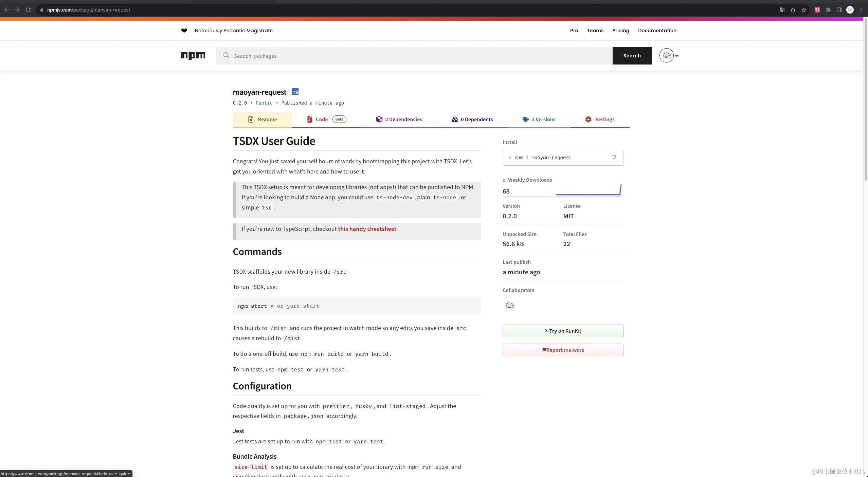Toggle the browser side panel
Viewport: 868px width, 477px height.
[x=839, y=10]
